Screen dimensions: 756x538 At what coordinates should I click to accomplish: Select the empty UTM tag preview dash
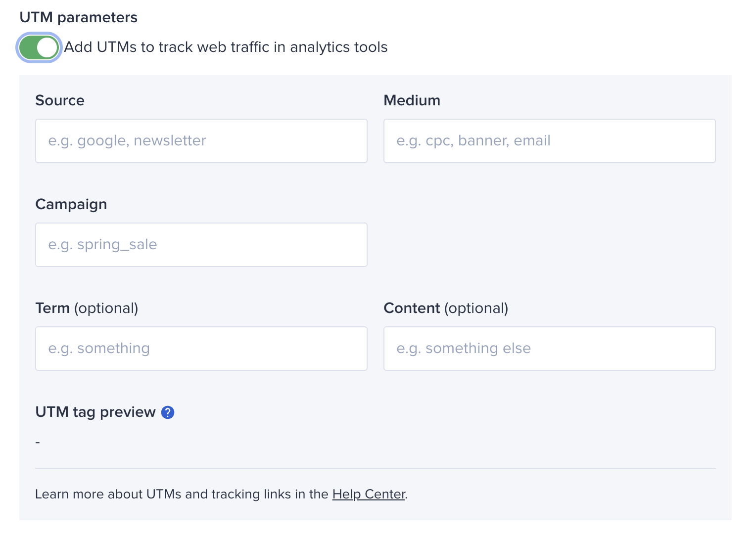pos(38,442)
